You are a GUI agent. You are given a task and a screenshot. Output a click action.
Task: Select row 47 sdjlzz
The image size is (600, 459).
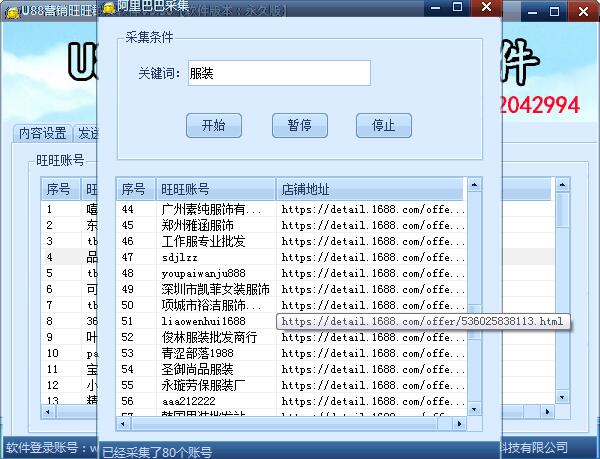coord(291,257)
